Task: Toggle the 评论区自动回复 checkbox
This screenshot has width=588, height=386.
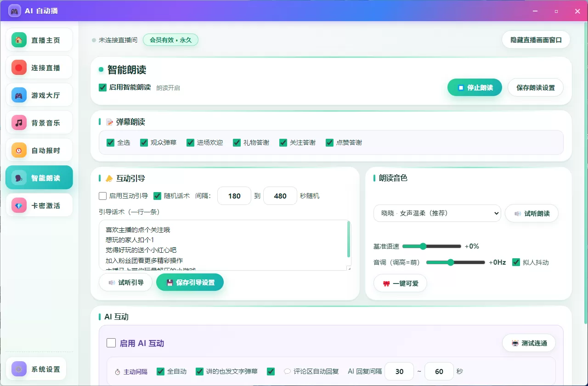Action: click(271, 371)
